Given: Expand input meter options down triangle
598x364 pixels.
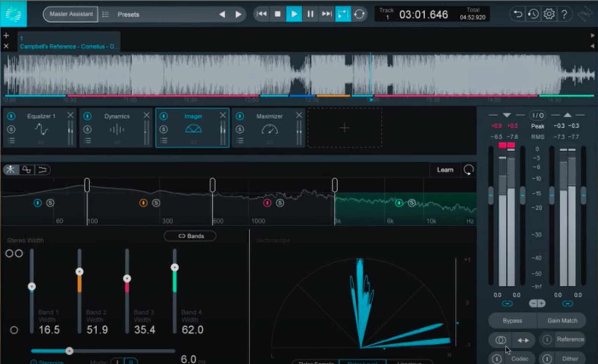Looking at the screenshot, I should [x=507, y=115].
